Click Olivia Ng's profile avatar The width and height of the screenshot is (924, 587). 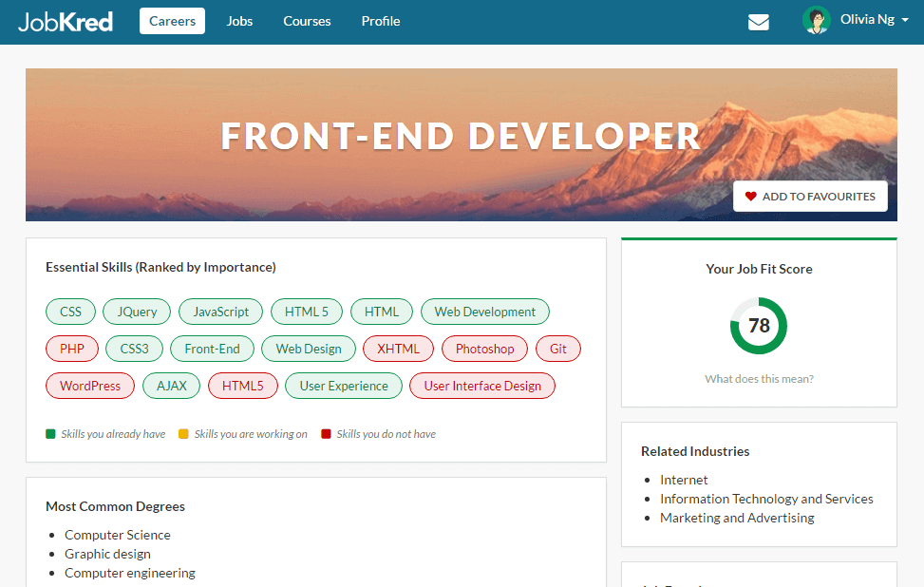(x=816, y=21)
